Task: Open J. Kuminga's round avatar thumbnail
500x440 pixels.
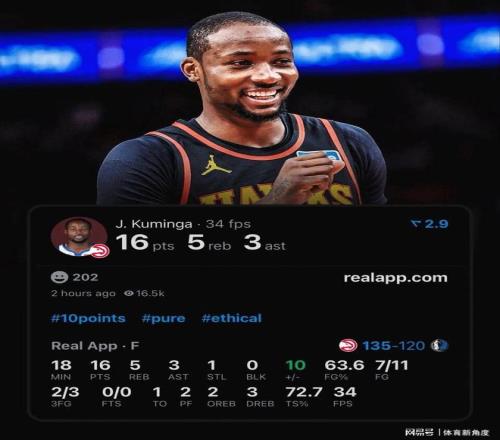Action: click(79, 237)
